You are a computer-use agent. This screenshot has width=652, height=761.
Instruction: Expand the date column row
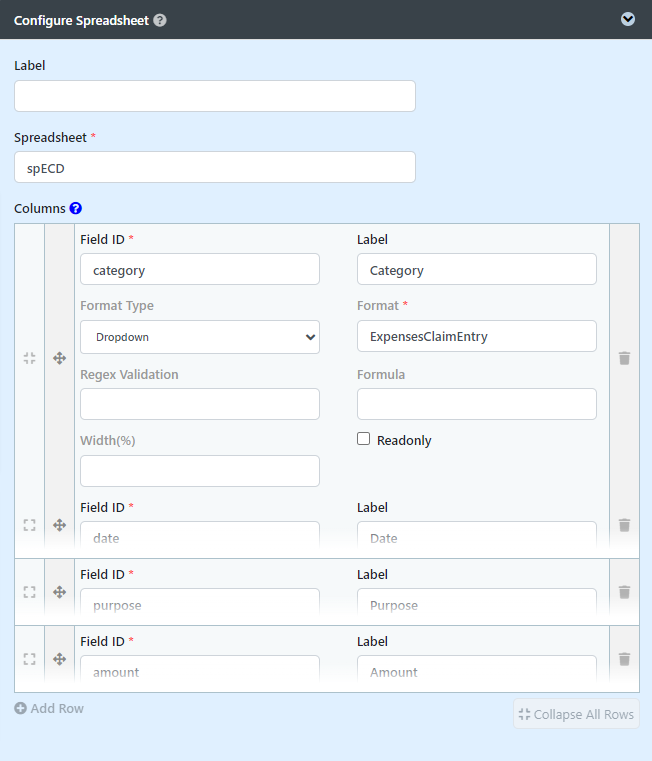29,525
